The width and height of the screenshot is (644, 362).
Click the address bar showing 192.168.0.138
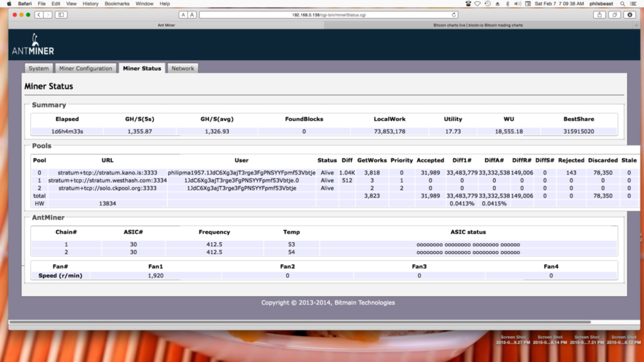[x=328, y=15]
